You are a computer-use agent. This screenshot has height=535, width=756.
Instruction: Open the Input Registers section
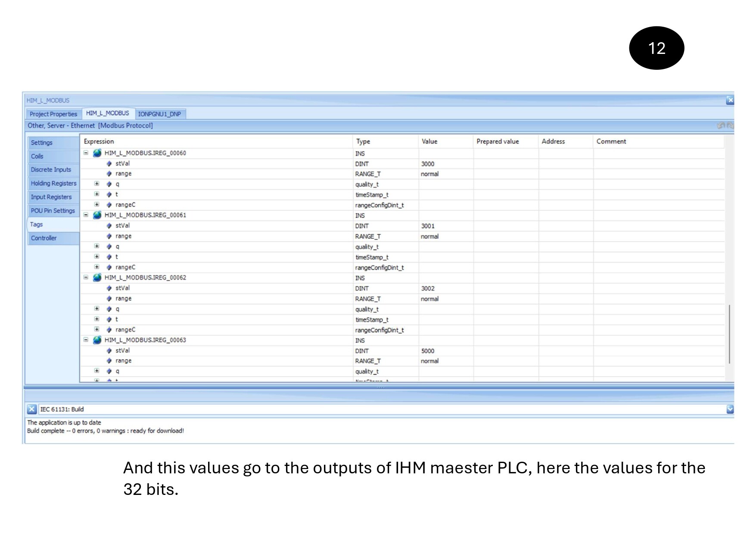[51, 197]
